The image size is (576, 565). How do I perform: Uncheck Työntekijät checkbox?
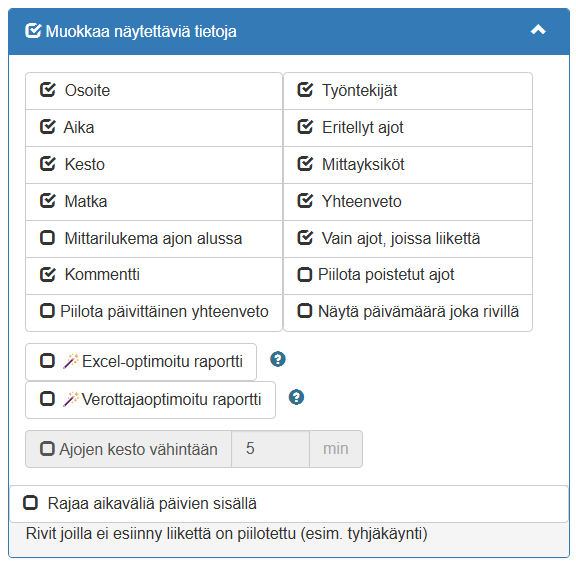coord(305,90)
